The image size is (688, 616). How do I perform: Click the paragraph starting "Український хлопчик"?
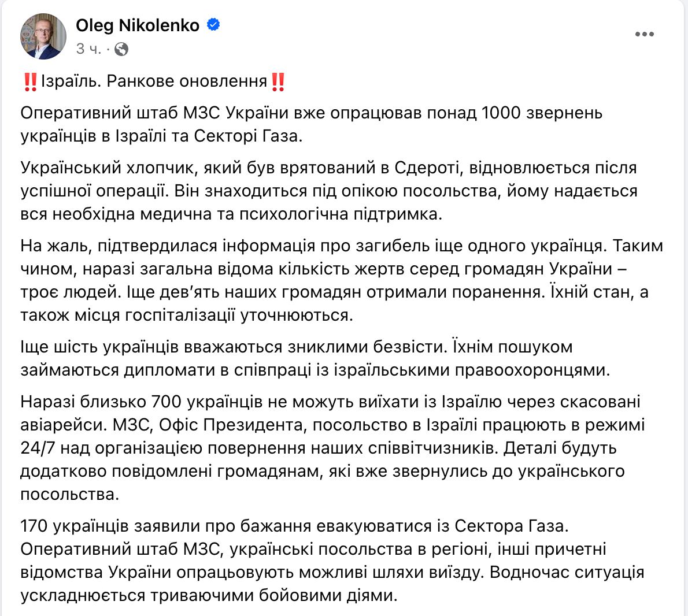point(328,191)
